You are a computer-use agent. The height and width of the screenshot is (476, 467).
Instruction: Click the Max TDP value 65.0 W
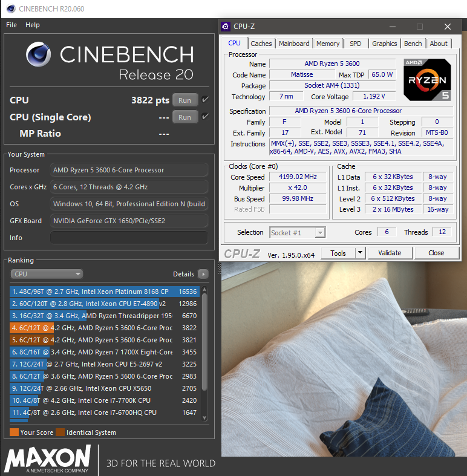coord(382,74)
